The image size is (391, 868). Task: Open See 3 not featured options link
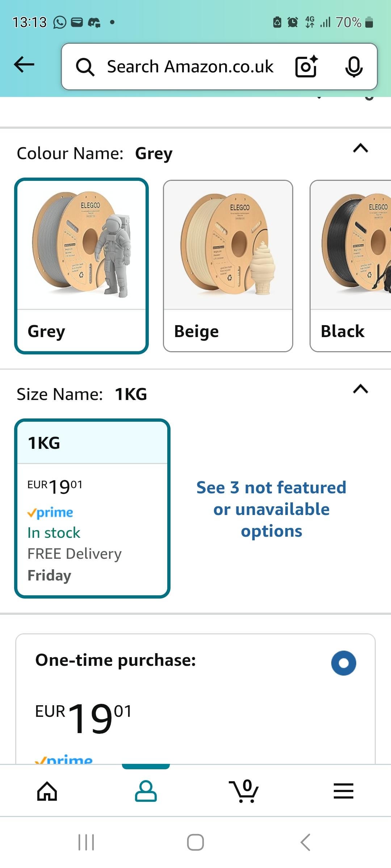click(272, 509)
